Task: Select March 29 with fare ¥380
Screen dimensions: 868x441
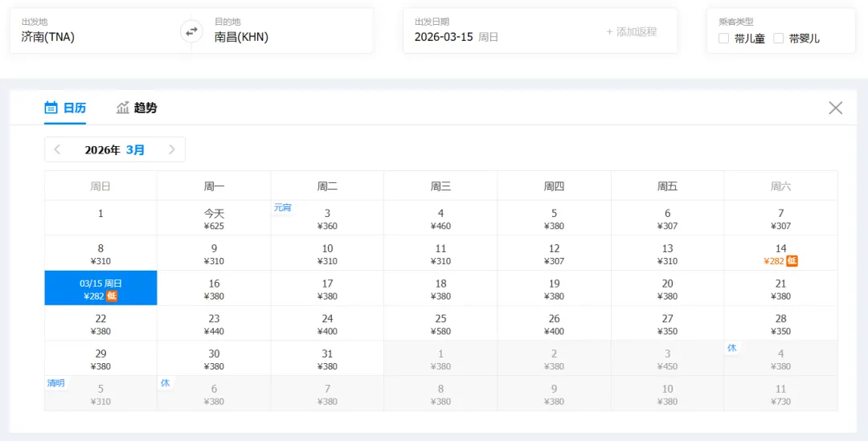Action: pos(100,358)
